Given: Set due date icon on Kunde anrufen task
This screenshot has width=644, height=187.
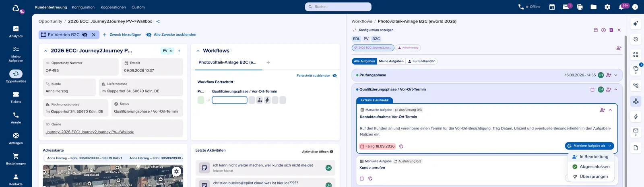Looking at the screenshot, I should pos(361,179).
